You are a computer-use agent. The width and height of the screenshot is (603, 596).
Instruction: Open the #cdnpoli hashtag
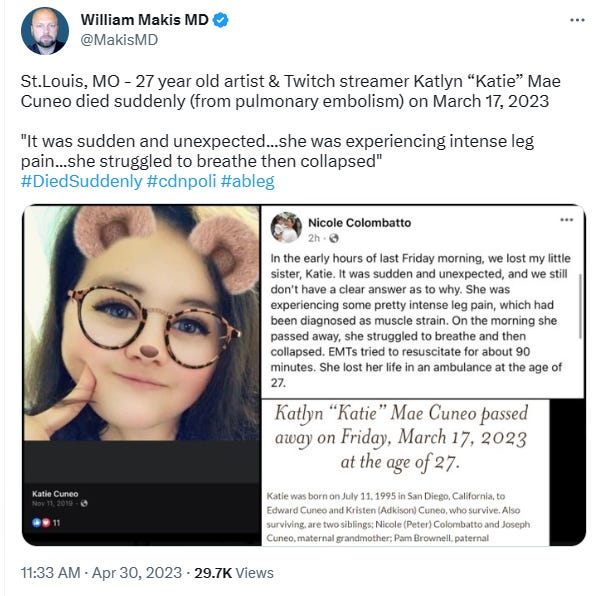pos(182,181)
